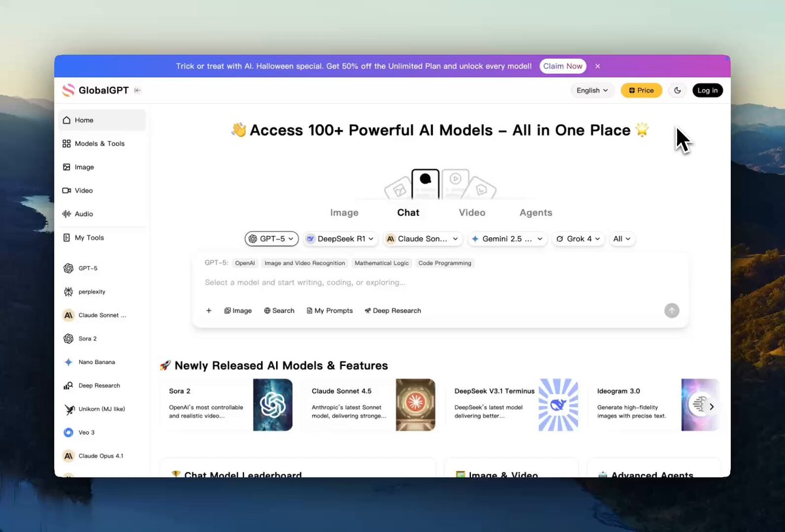Enable Search in the prompt toolbar
The width and height of the screenshot is (785, 532).
click(279, 311)
